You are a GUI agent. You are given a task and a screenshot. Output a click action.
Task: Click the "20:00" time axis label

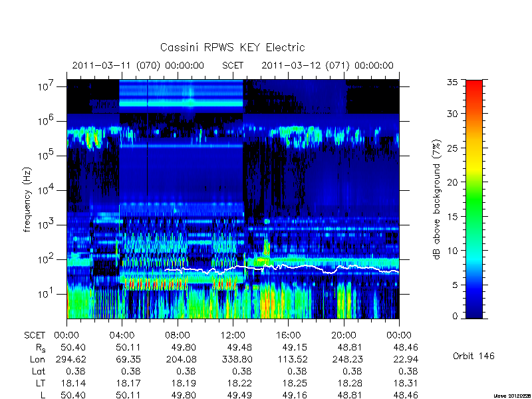pos(344,336)
